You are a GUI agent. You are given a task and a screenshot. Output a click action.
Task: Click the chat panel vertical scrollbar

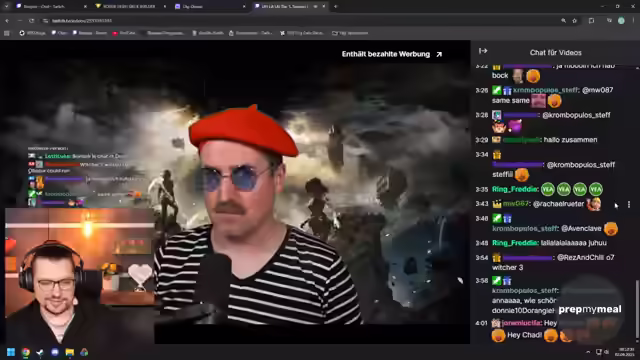coord(637,309)
